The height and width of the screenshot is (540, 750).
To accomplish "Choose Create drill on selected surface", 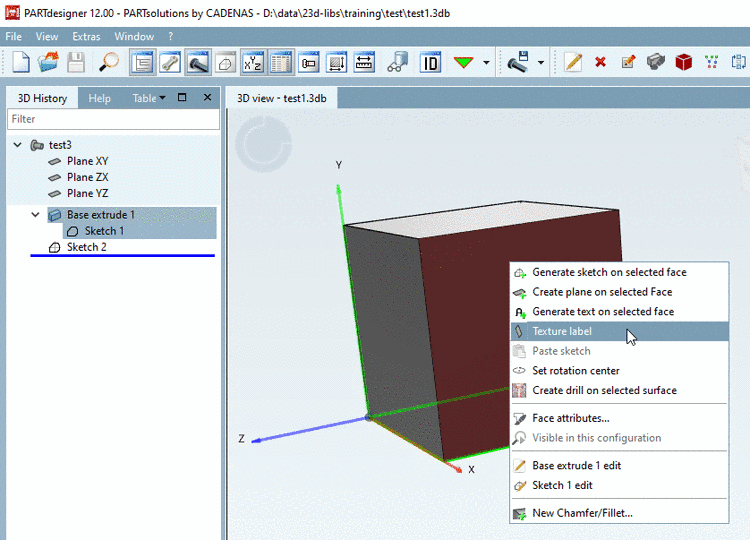I will [604, 390].
